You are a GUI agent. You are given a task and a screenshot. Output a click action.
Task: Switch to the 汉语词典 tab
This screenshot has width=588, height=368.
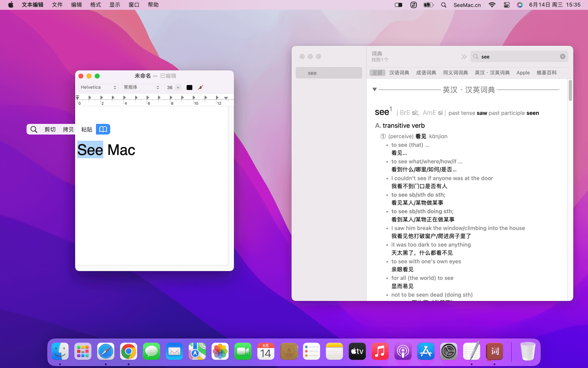click(x=399, y=73)
